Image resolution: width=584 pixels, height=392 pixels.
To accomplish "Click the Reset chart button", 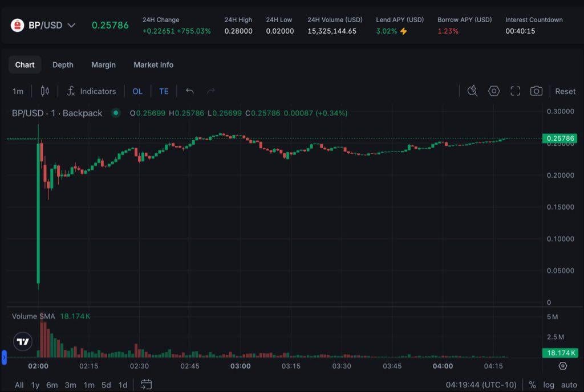I will coord(565,91).
